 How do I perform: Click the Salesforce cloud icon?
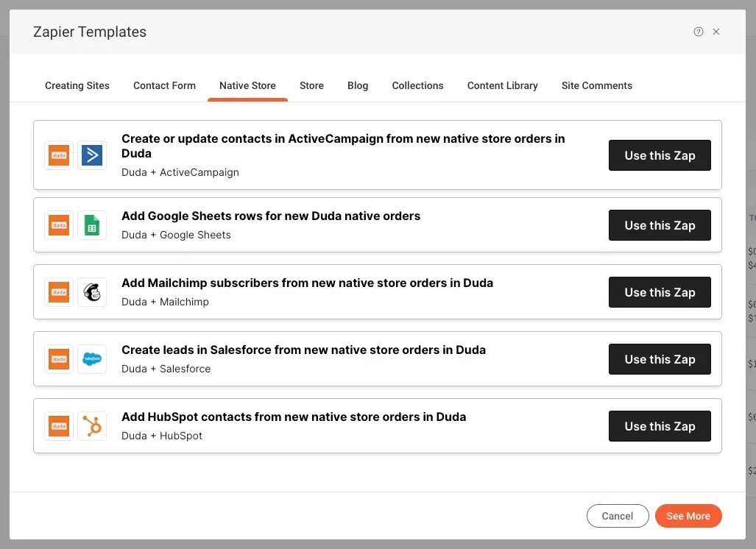[91, 359]
